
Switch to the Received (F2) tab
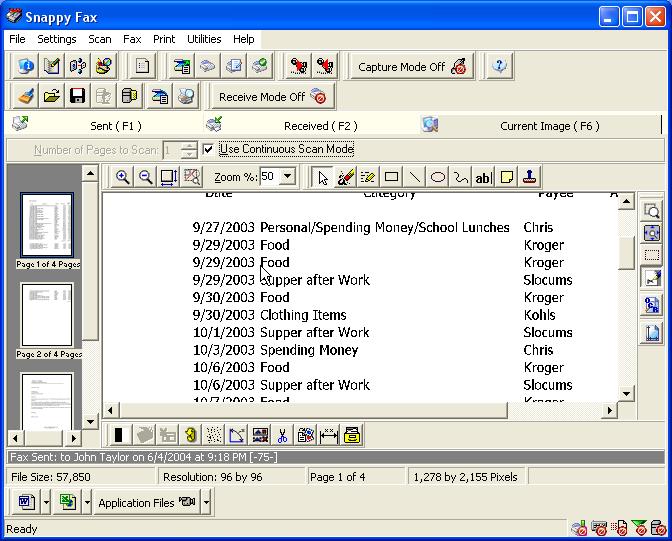click(311, 126)
